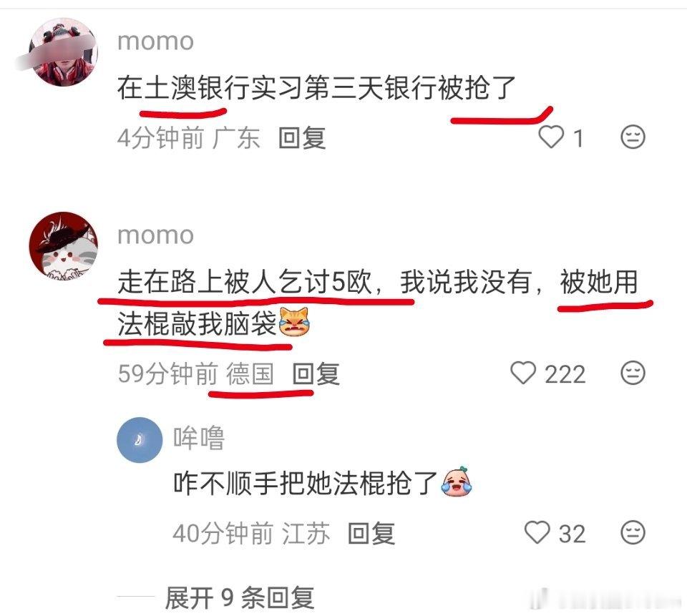Tap the crying cat emoji in comment
The height and width of the screenshot is (616, 687).
click(294, 322)
